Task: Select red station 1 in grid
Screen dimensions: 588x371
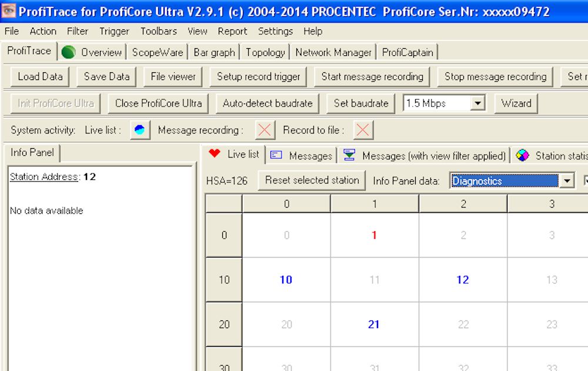Action: [374, 235]
